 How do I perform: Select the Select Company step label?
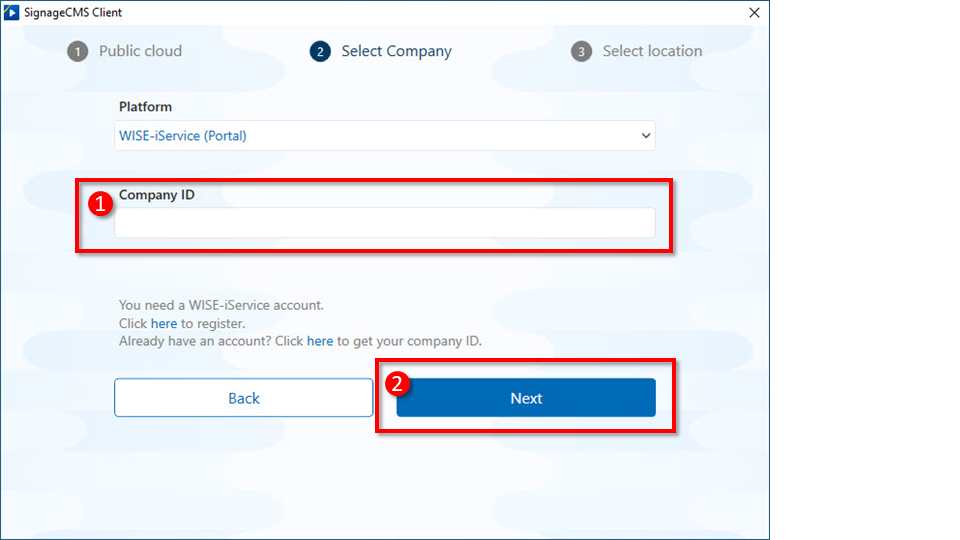pos(396,51)
